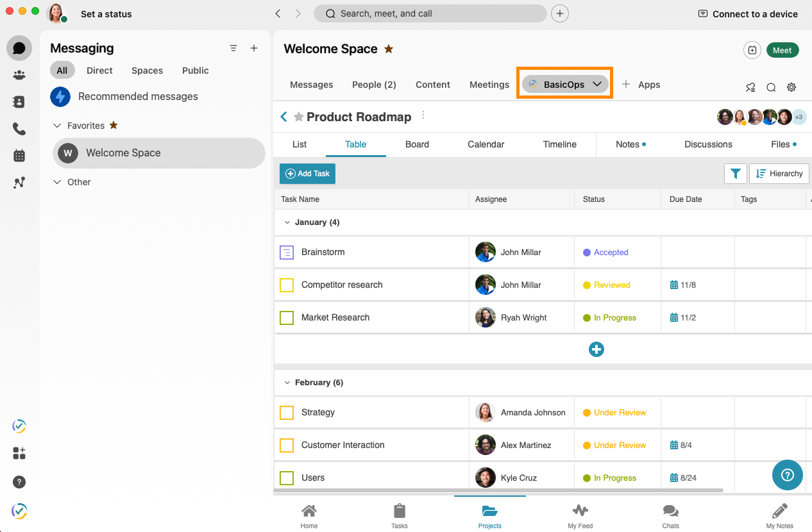Open the pinned items icon in Welcome Space

(750, 87)
